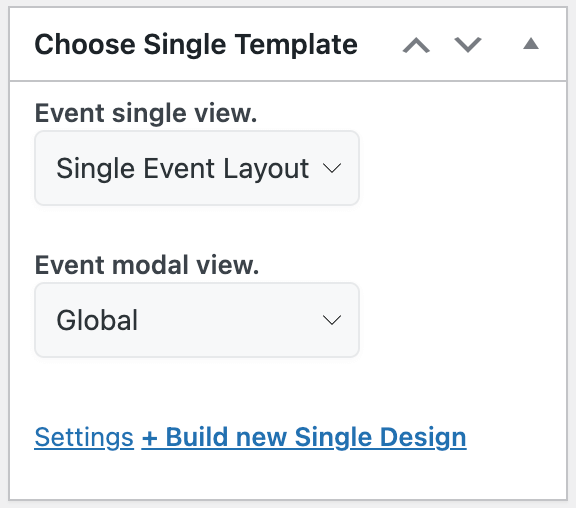Viewport: 576px width, 508px height.
Task: Open the Settings link
Action: point(84,437)
